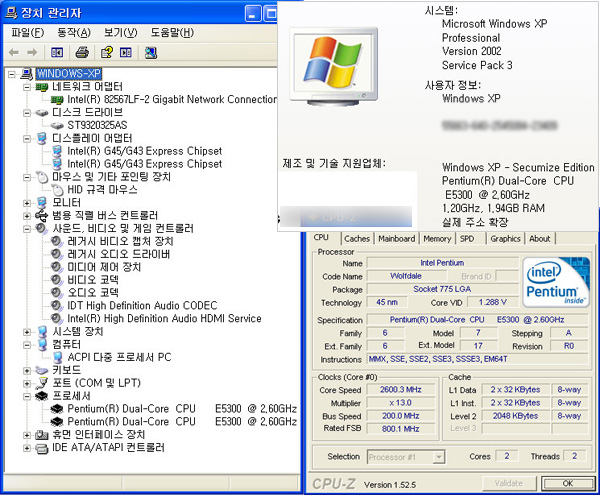Click the Forward arrow in Device Manager toolbar
The width and height of the screenshot is (600, 498).
[x=32, y=52]
